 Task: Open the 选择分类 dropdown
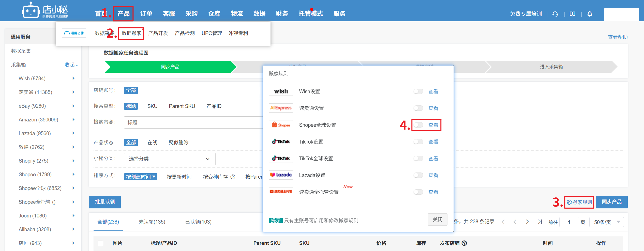pos(170,159)
